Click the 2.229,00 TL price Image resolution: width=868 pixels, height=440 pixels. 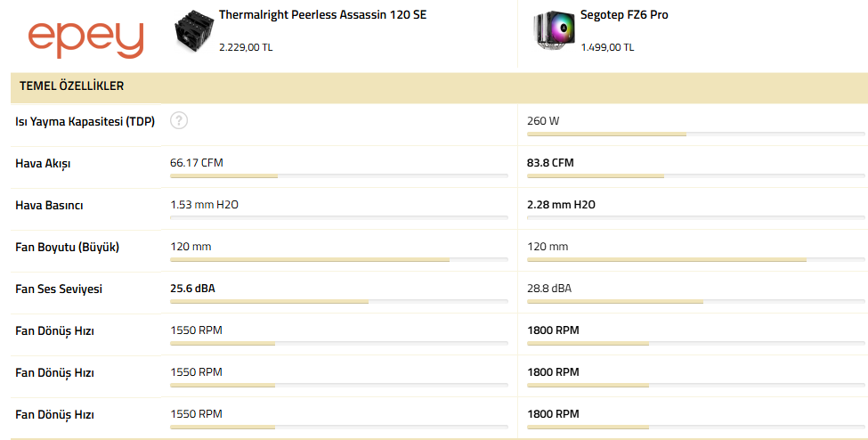[246, 48]
